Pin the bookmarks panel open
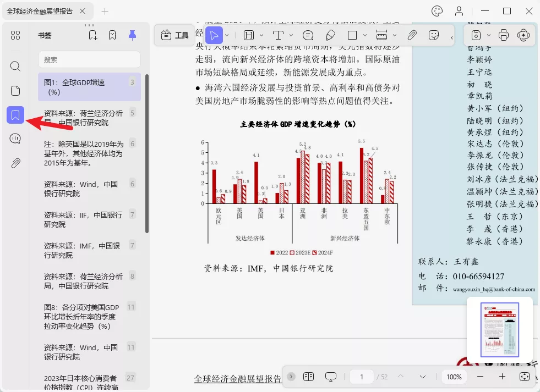 [x=132, y=34]
